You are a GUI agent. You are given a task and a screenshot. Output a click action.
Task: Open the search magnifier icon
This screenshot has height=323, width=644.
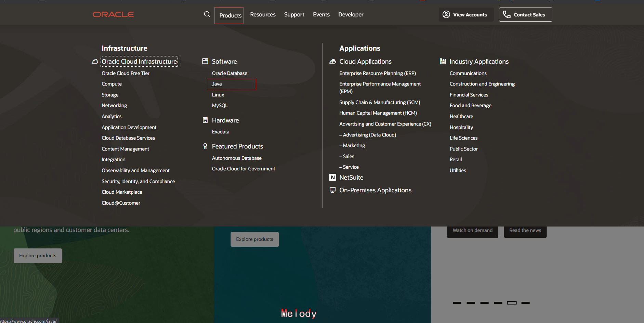[207, 14]
